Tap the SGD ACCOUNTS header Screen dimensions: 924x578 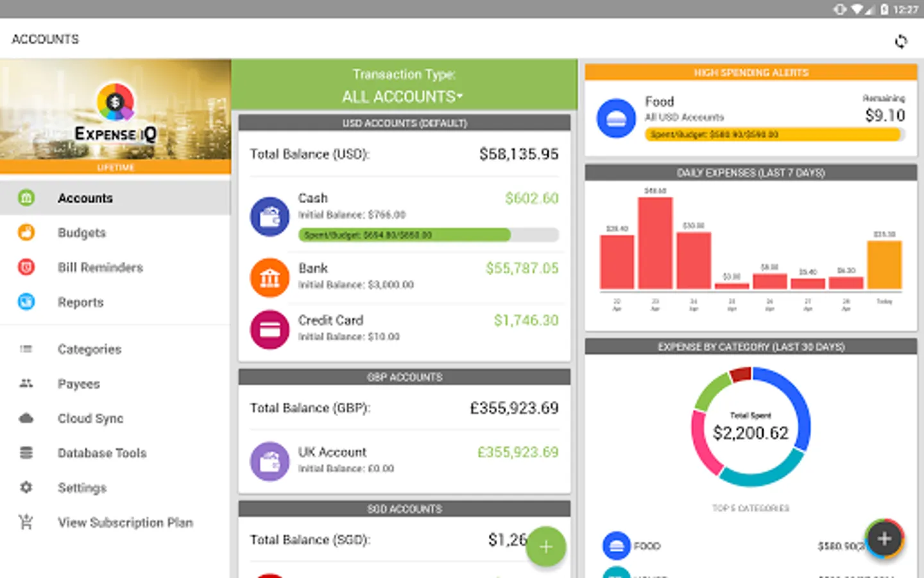[x=404, y=509]
